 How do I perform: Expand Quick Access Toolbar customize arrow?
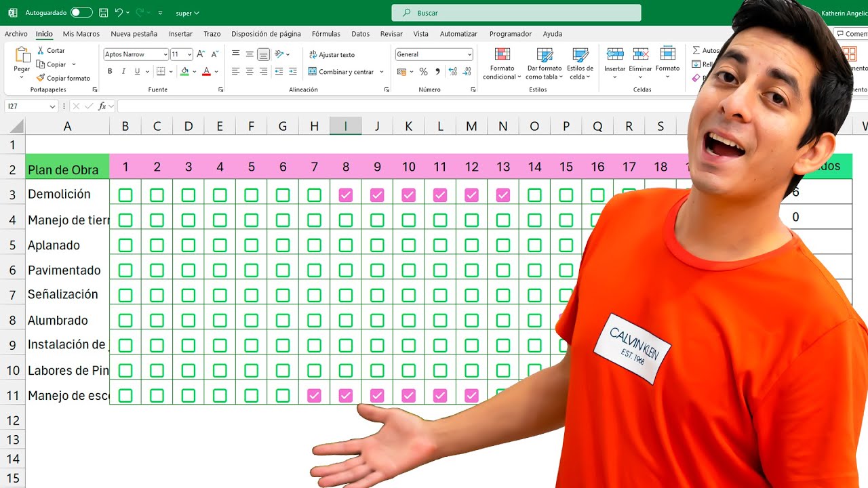(x=160, y=13)
